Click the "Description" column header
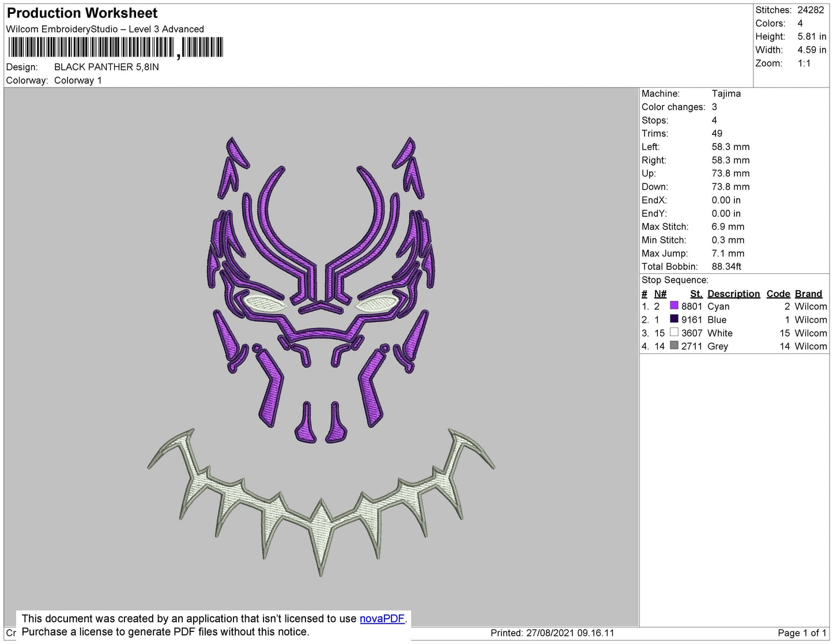This screenshot has width=833, height=644. tap(734, 294)
